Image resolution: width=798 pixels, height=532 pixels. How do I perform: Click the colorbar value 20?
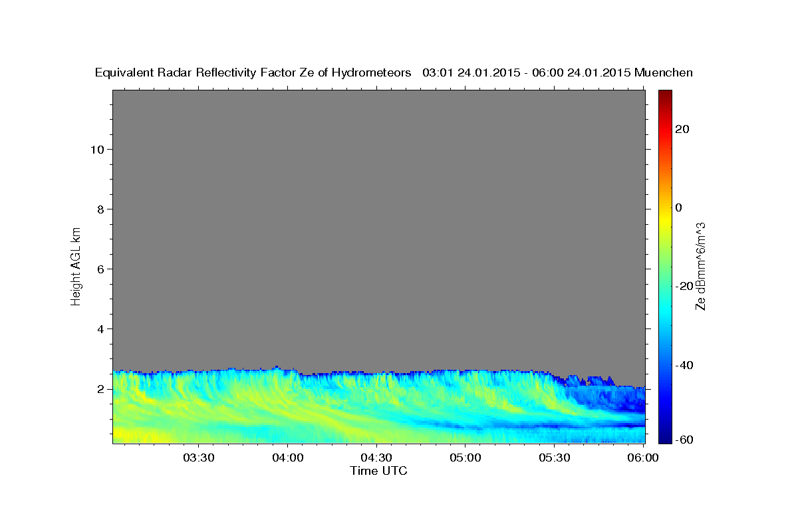coord(682,129)
